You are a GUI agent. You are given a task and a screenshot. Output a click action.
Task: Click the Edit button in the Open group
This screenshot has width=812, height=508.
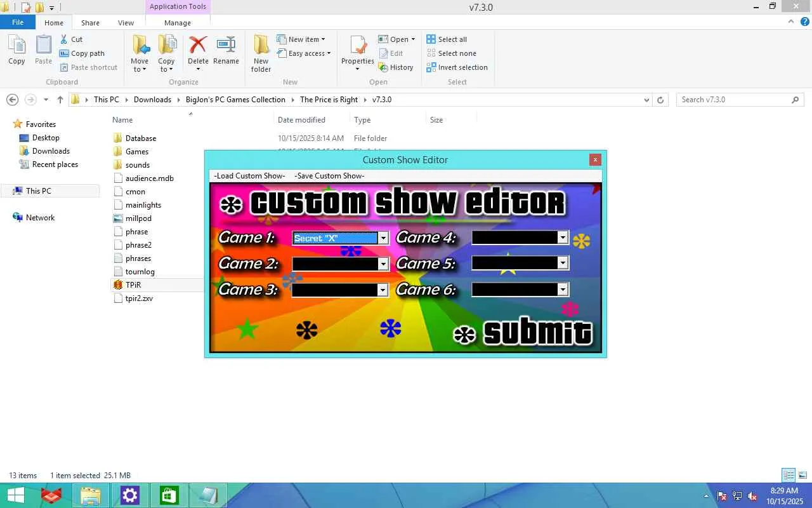tap(391, 53)
